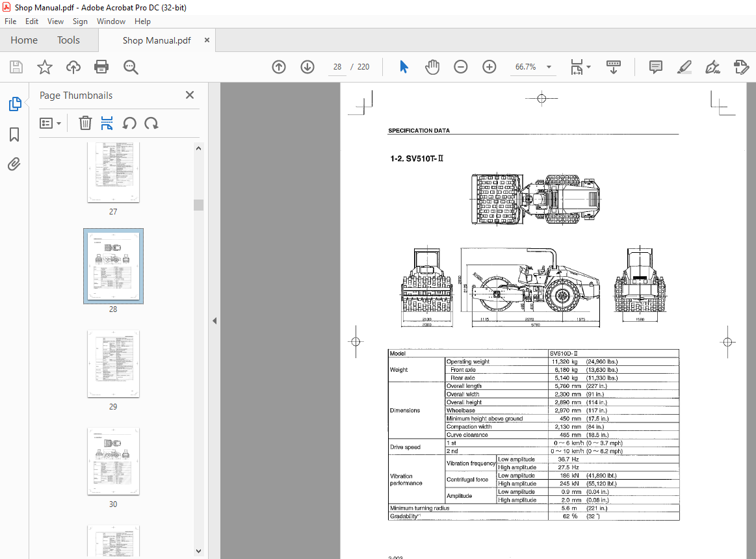This screenshot has height=559, width=756.
Task: Zoom in with plus button
Action: (489, 67)
